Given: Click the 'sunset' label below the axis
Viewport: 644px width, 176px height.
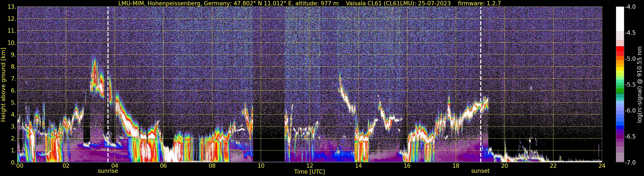Looking at the screenshot, I should click(x=480, y=171).
